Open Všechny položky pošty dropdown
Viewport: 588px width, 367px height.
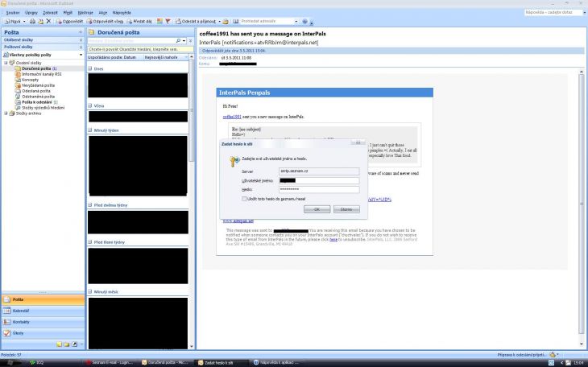click(81, 55)
